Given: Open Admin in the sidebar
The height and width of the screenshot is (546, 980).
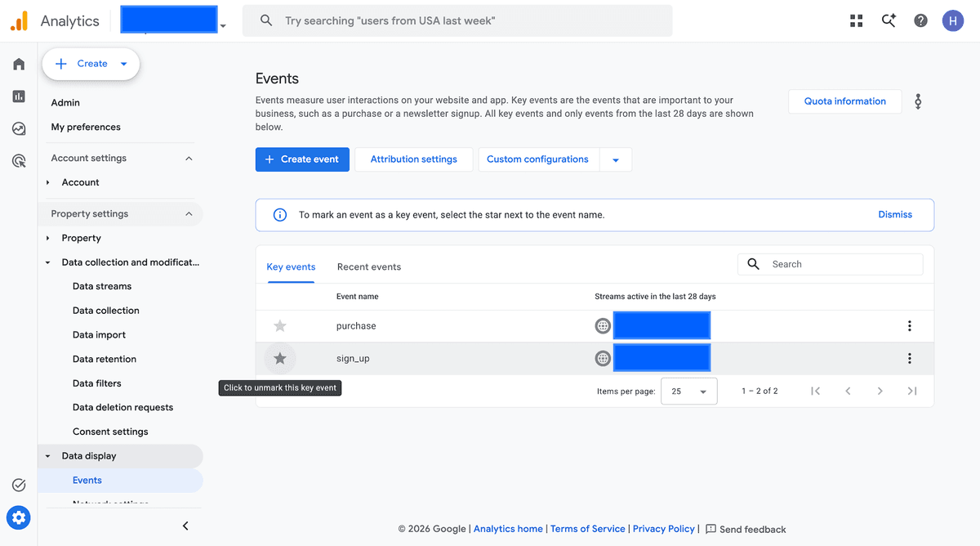Looking at the screenshot, I should pyautogui.click(x=65, y=102).
